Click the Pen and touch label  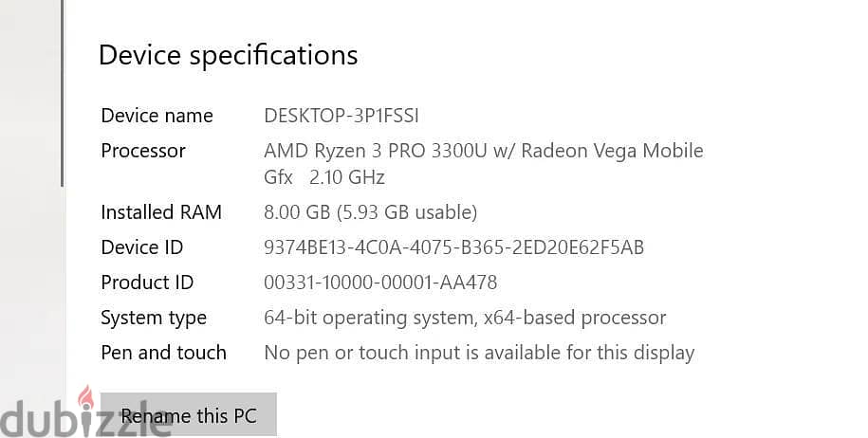pyautogui.click(x=163, y=353)
